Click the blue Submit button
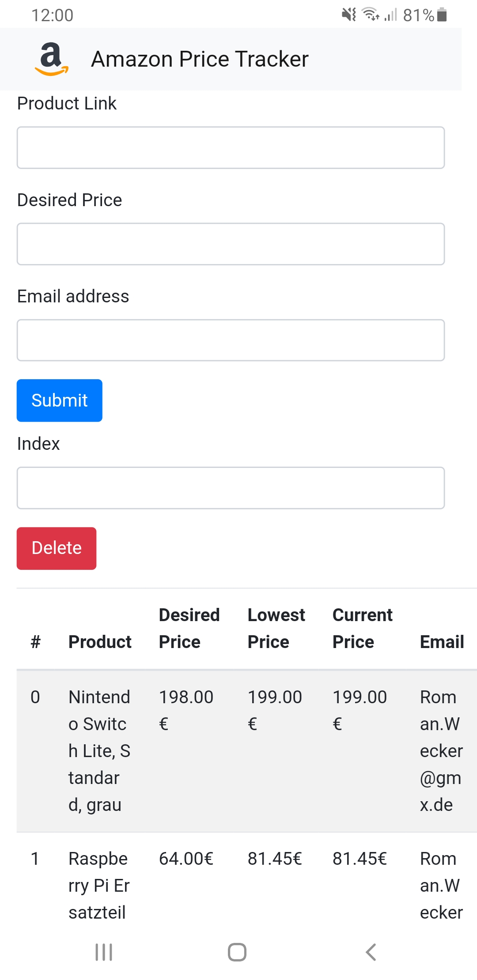The height and width of the screenshot is (980, 477). coord(60,400)
